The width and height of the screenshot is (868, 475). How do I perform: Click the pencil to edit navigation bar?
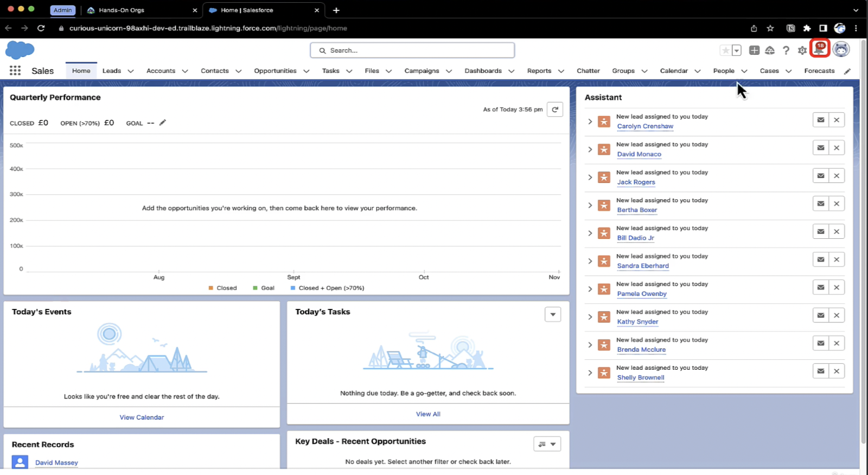coord(847,71)
